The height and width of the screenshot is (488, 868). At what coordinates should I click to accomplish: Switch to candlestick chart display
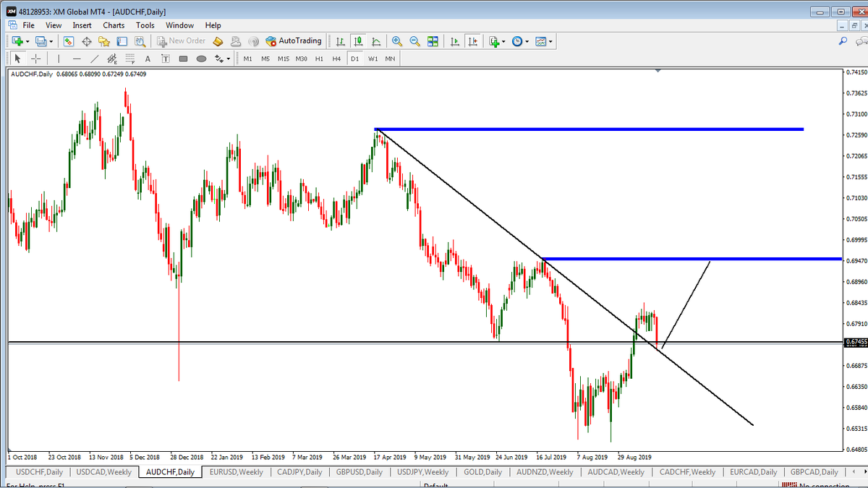coord(358,41)
